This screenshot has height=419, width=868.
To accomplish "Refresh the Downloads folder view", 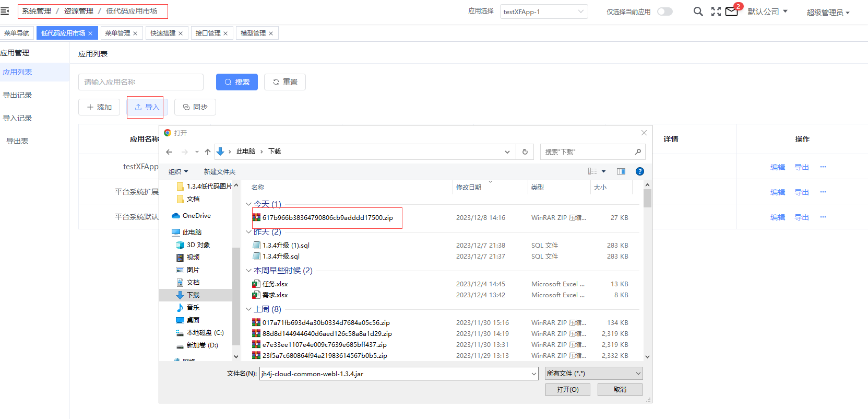I will point(525,152).
